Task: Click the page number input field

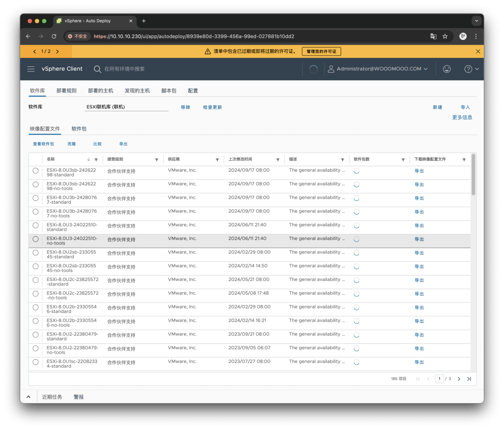Action: pyautogui.click(x=440, y=379)
